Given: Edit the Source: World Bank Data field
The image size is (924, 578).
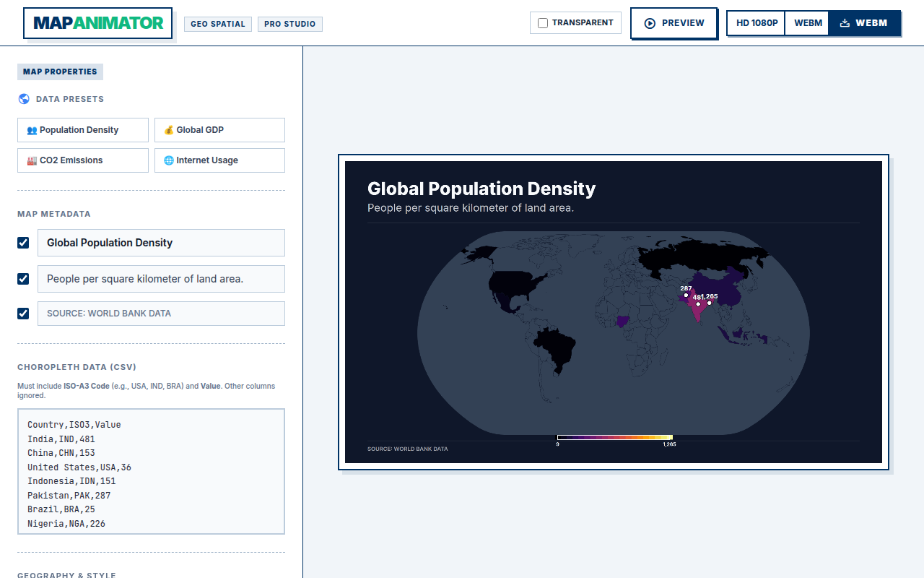Looking at the screenshot, I should tap(161, 314).
